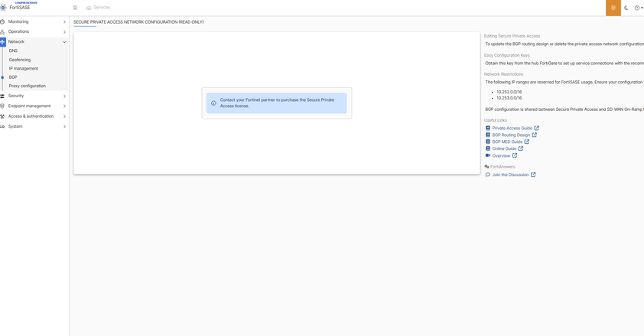Click external-link icon after BGP MED Guide
Screen dimensions: 644x336
(x=527, y=142)
